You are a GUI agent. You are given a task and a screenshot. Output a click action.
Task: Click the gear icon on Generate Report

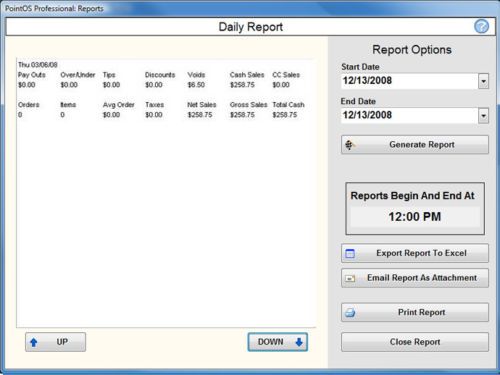coord(349,145)
